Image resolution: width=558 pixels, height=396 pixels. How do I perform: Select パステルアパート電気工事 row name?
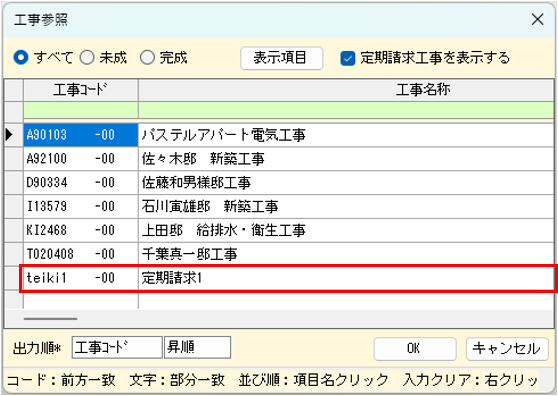(346, 135)
